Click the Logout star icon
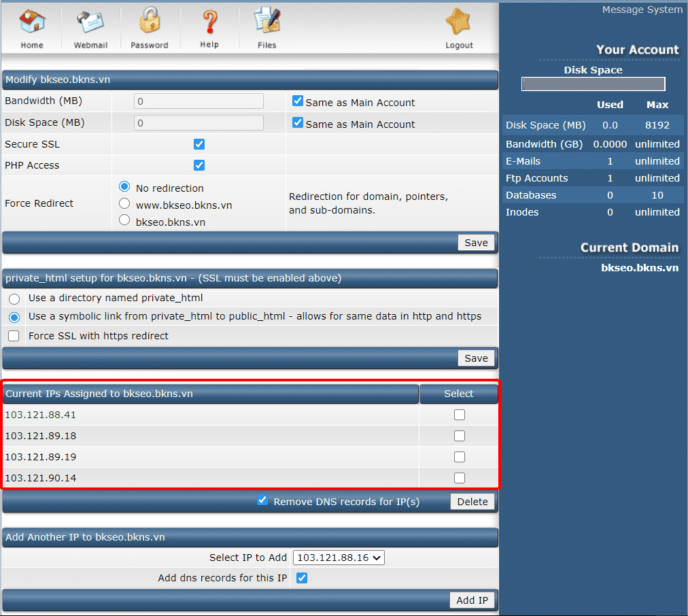Screen dimensions: 688x616 point(458,22)
